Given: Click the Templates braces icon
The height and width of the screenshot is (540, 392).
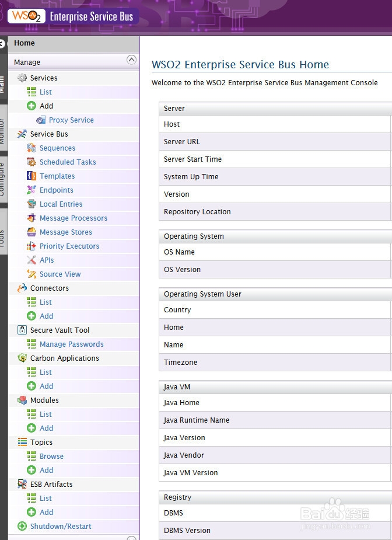Looking at the screenshot, I should 32,176.
